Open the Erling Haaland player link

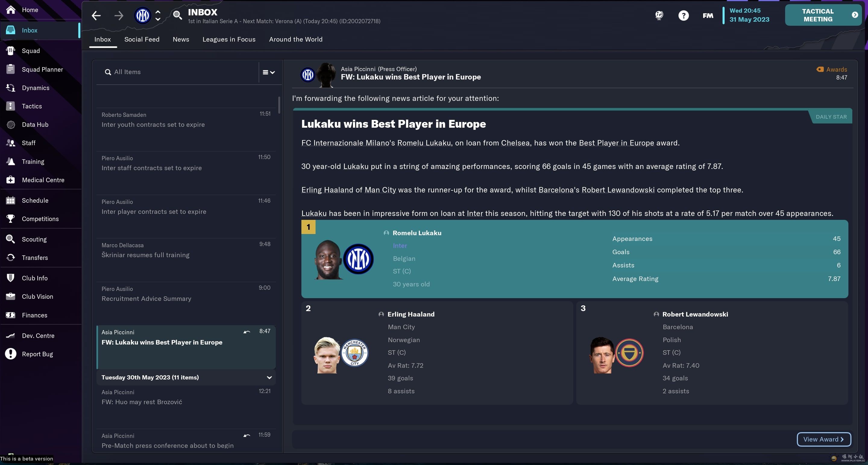tap(411, 314)
